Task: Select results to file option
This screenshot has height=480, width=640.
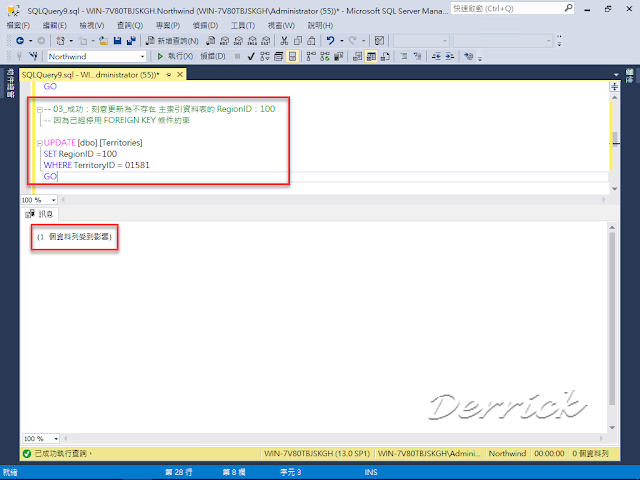Action: tap(385, 56)
